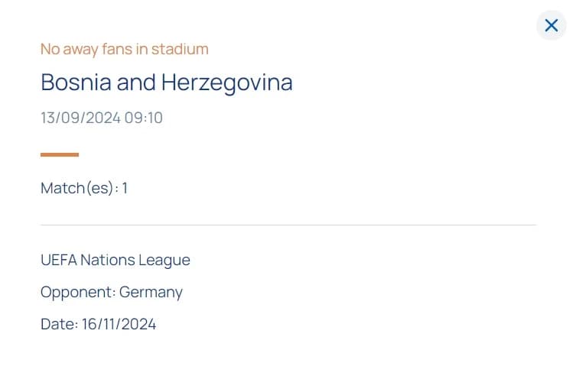Click the grey horizontal separator line

pyautogui.click(x=288, y=225)
